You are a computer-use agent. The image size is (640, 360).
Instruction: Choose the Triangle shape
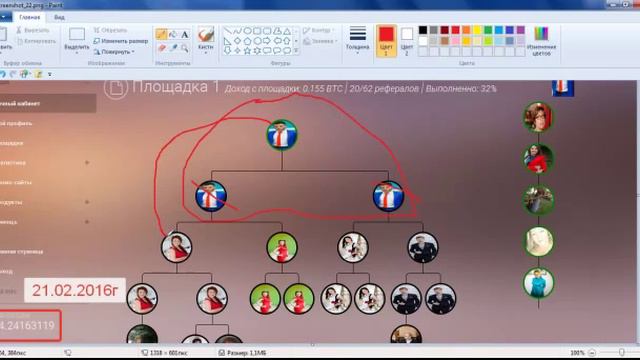pos(287,31)
